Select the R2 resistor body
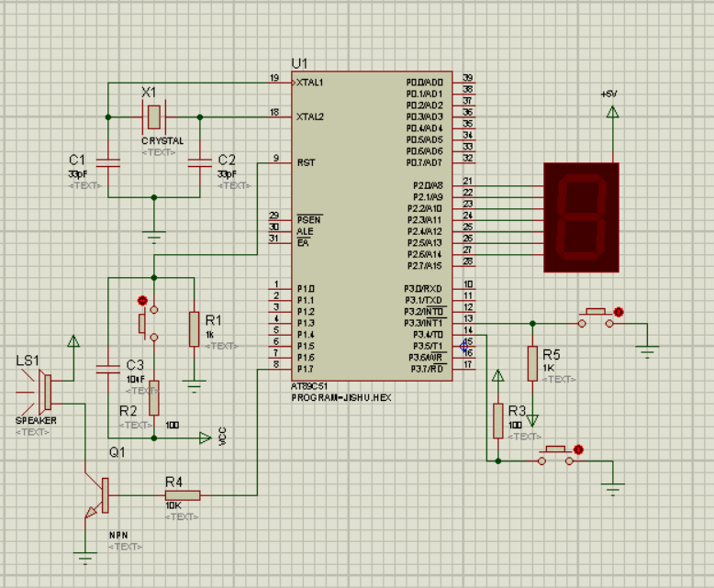Image resolution: width=714 pixels, height=588 pixels. [x=154, y=398]
